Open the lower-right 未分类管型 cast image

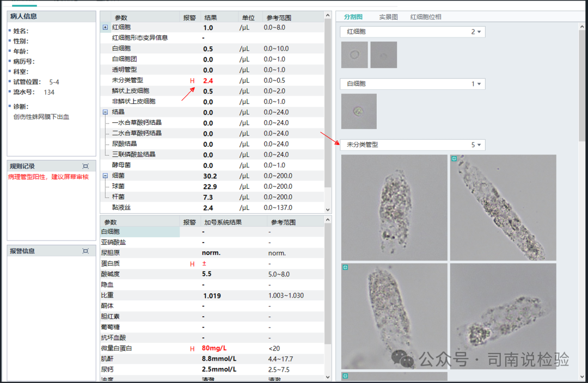tap(503, 316)
